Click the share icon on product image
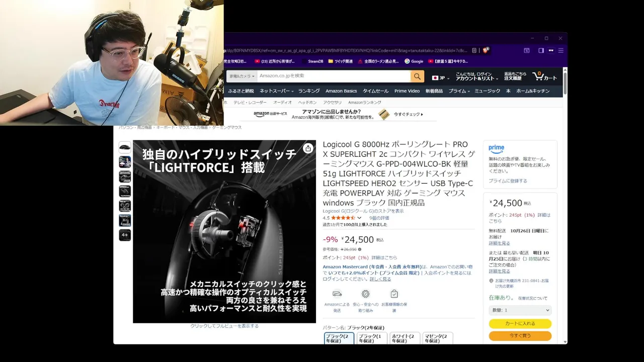This screenshot has width=644, height=362. tap(308, 148)
